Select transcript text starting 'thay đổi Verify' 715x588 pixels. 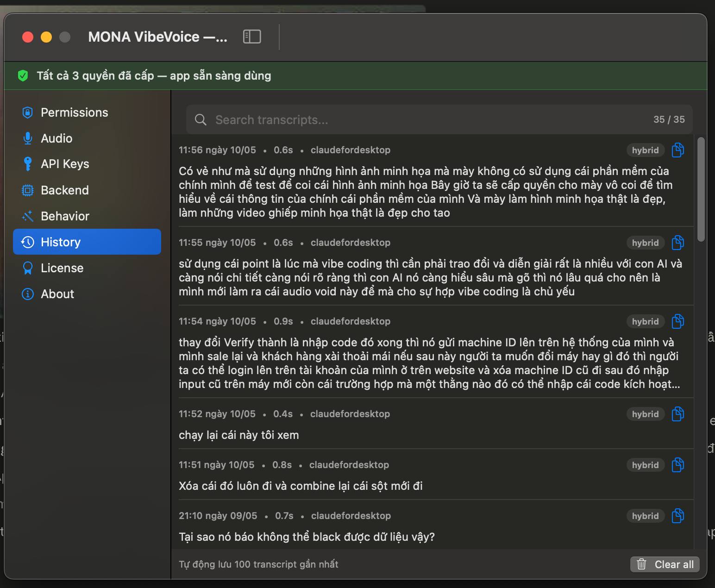(x=430, y=363)
